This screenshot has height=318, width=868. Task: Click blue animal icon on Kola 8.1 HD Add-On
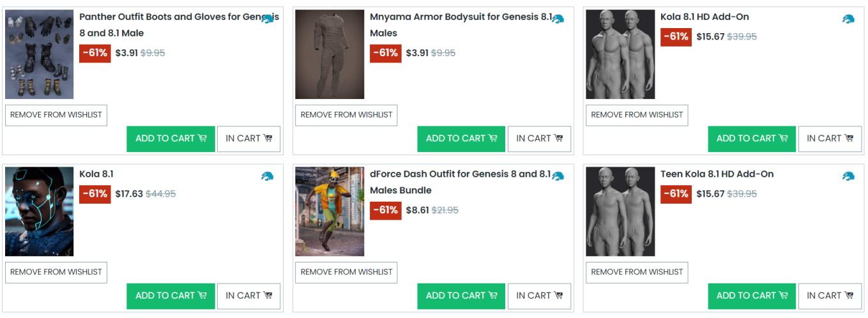[x=848, y=19]
